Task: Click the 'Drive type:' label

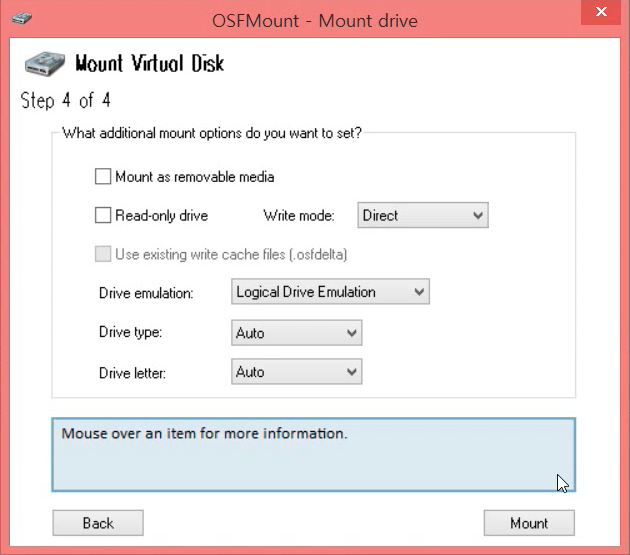Action: tap(131, 332)
